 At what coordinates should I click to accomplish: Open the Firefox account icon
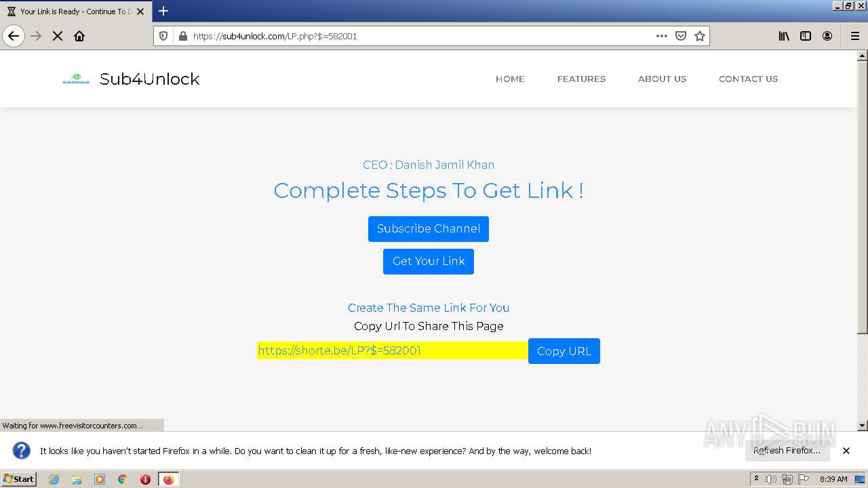pyautogui.click(x=827, y=36)
